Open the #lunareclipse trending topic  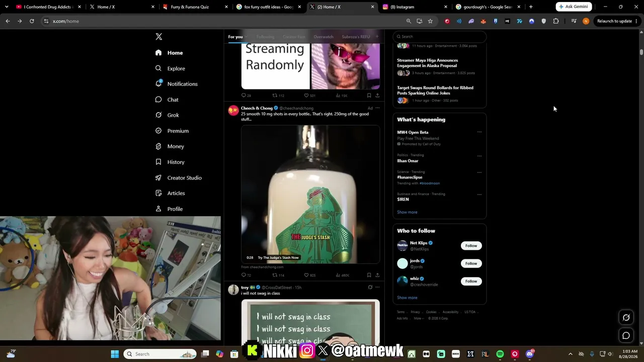tap(410, 177)
